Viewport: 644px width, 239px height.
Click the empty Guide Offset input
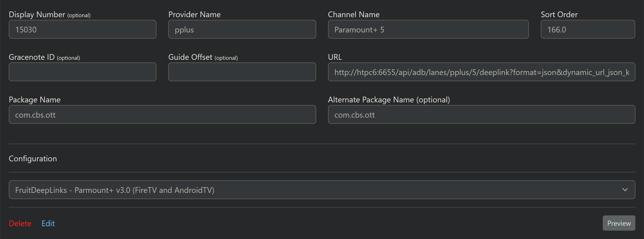coord(242,72)
